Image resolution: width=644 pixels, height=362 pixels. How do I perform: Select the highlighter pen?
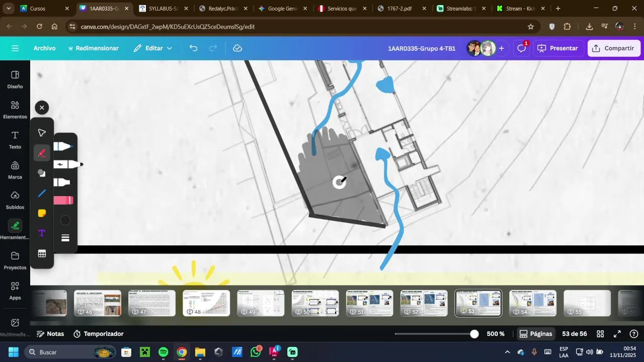[x=62, y=183]
